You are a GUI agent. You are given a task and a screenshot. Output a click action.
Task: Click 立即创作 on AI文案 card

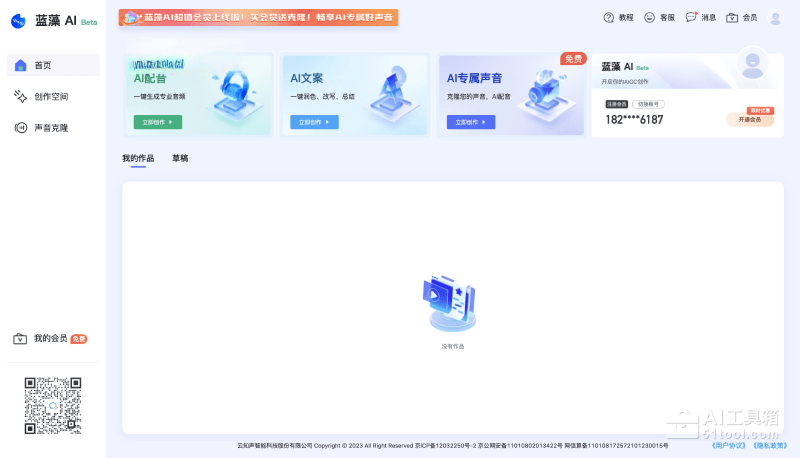coord(314,122)
